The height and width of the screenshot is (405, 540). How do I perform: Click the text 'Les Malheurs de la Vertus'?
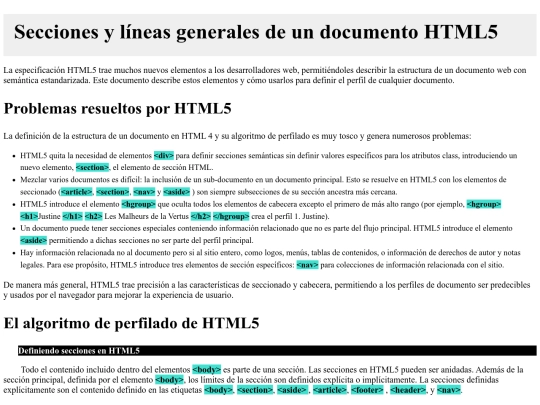pyautogui.click(x=146, y=217)
